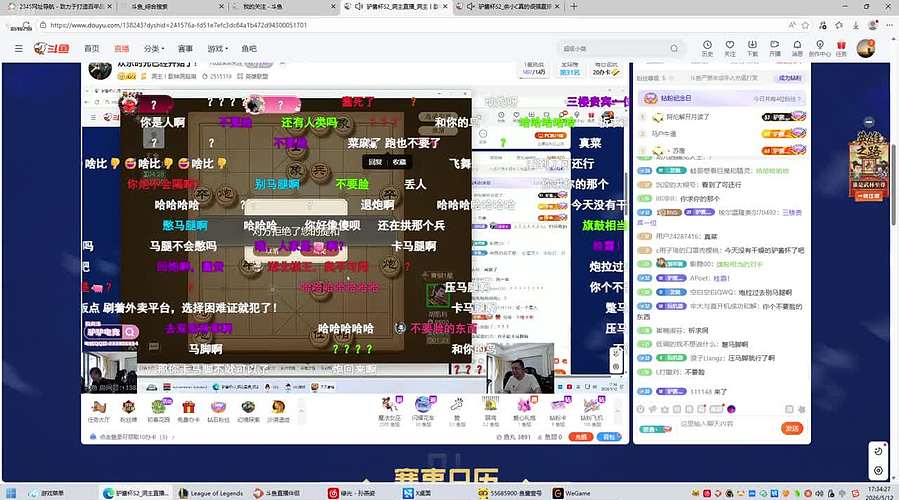Click the 回复 button on the video overlay
The width and height of the screenshot is (899, 500).
coord(375,162)
